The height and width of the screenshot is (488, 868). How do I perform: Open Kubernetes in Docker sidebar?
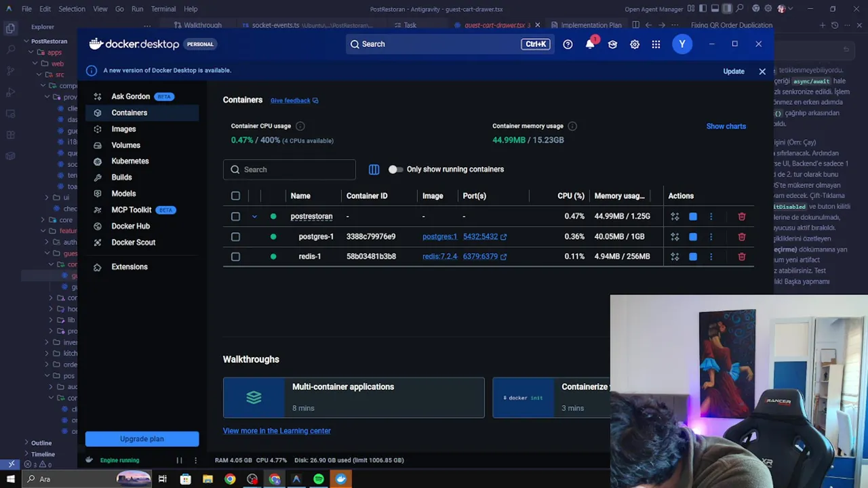coord(142,161)
